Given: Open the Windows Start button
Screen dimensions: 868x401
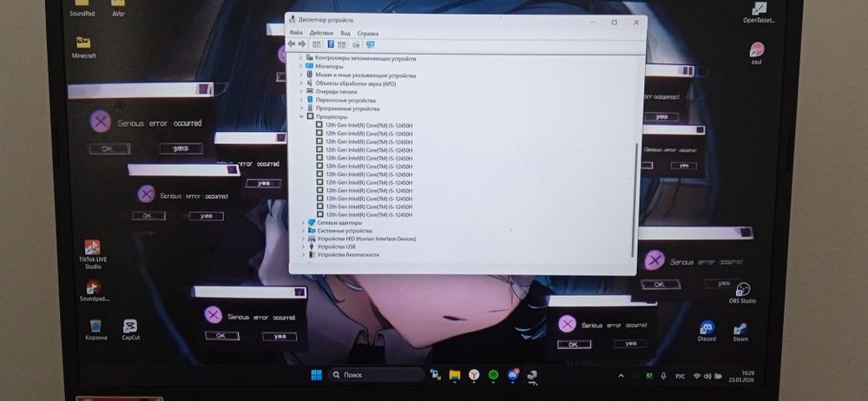Looking at the screenshot, I should coord(317,375).
